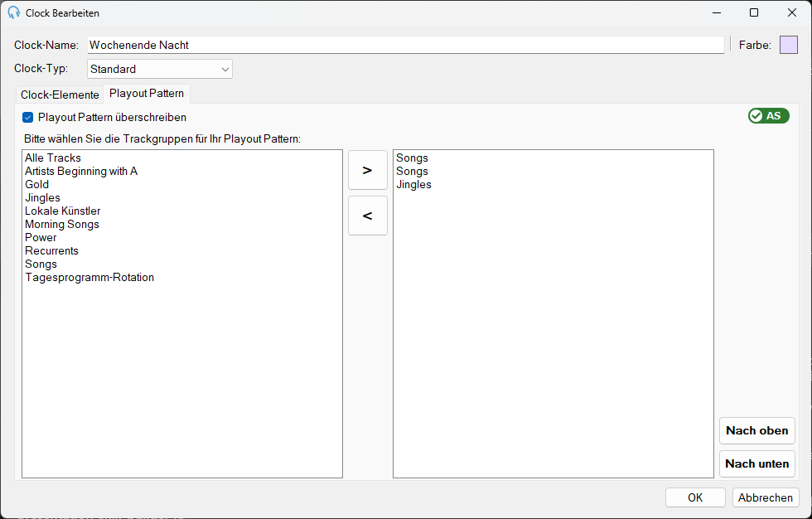Uncheck Playout Pattern überschreiben checkbox
This screenshot has width=812, height=519.
tap(28, 118)
